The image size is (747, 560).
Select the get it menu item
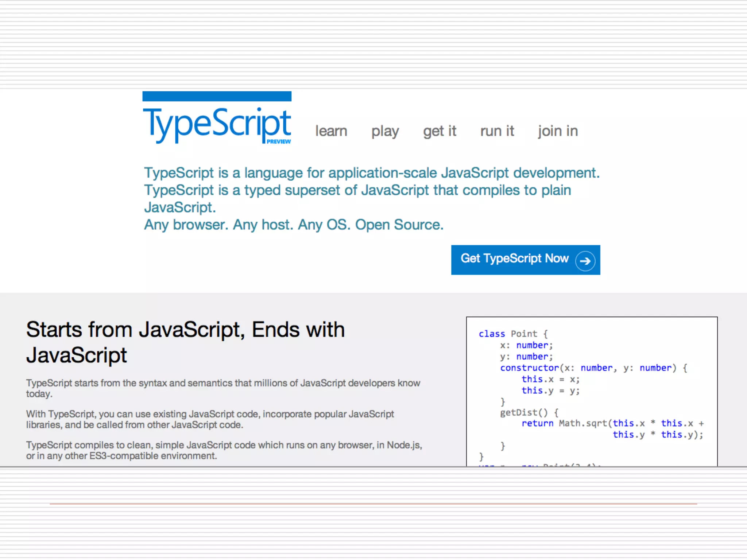[440, 131]
